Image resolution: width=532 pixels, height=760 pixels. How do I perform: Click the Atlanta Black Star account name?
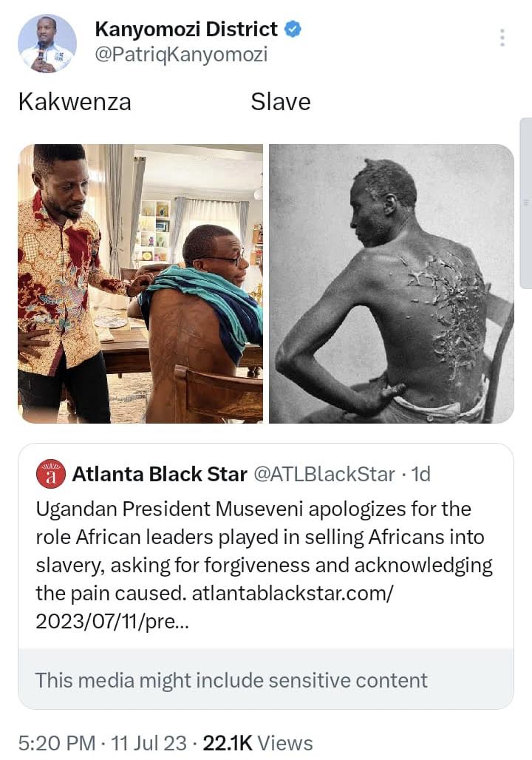coord(160,474)
